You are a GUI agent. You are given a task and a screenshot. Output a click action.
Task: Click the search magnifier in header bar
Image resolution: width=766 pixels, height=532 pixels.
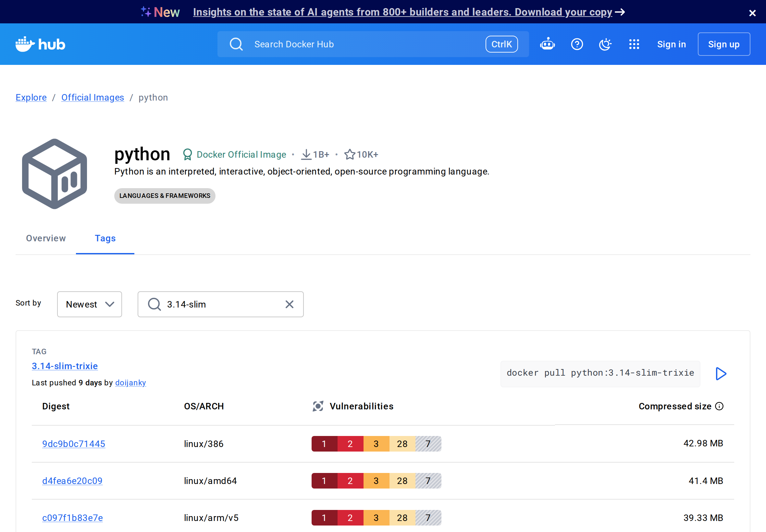236,44
